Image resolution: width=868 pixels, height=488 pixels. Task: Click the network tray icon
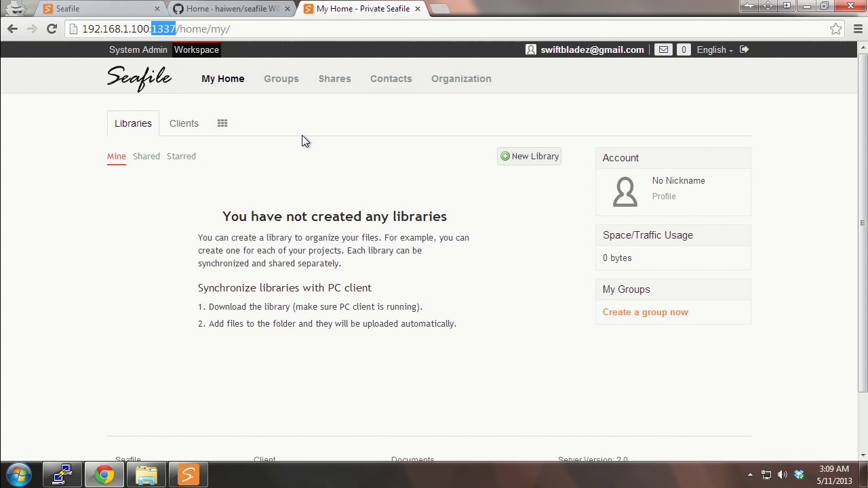point(766,474)
